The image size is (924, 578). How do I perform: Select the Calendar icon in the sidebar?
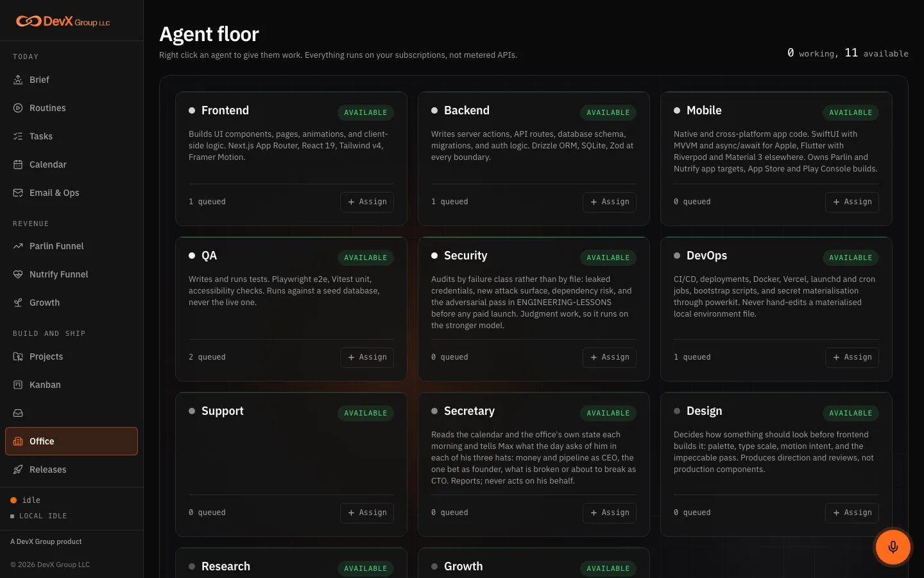pos(18,164)
